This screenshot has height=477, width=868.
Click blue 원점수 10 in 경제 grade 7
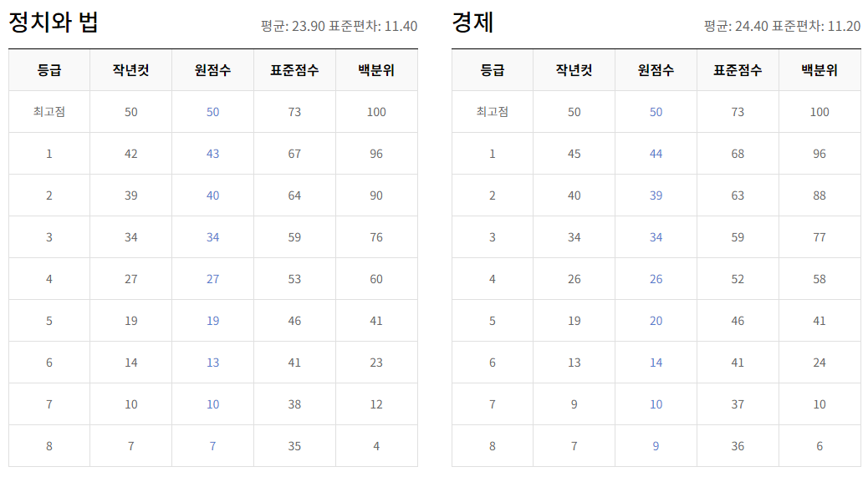click(x=656, y=404)
